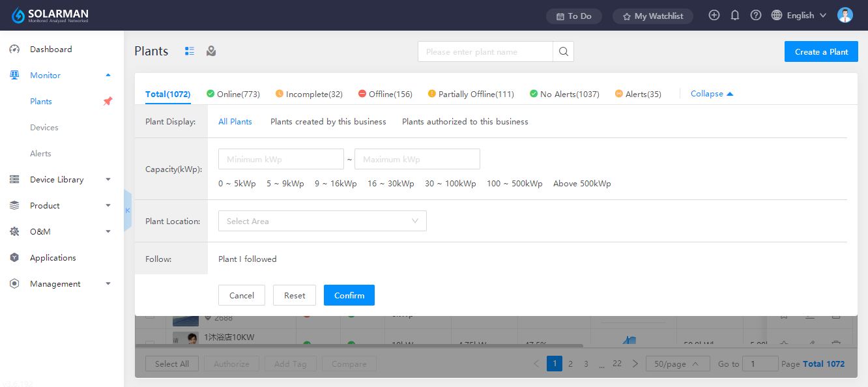Choose Plants created by this business

pyautogui.click(x=328, y=122)
